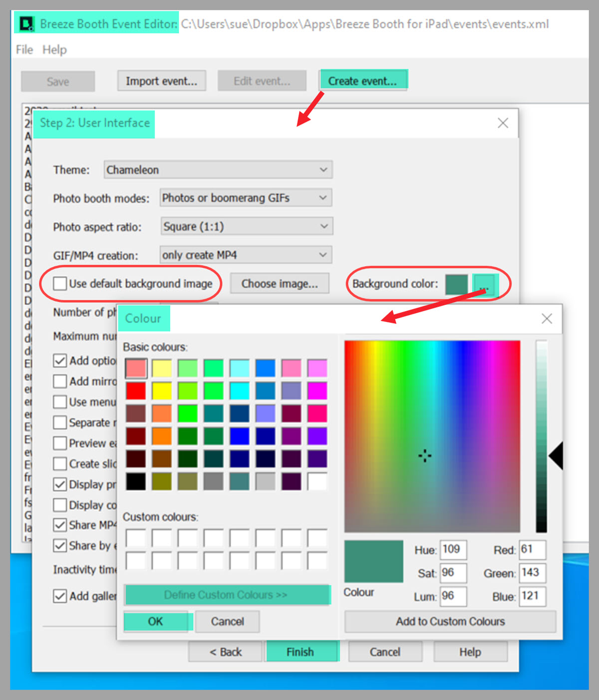Click the wizard Cancel button beside Finish
599x700 pixels.
click(x=385, y=652)
